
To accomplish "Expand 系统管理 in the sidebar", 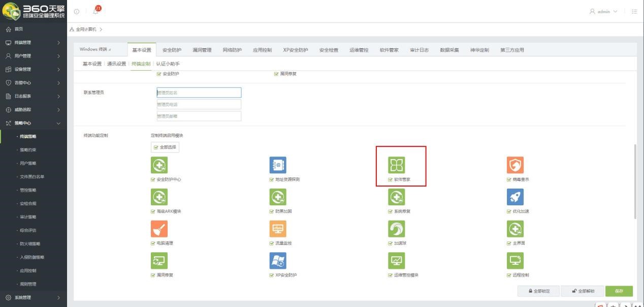I will [x=34, y=297].
